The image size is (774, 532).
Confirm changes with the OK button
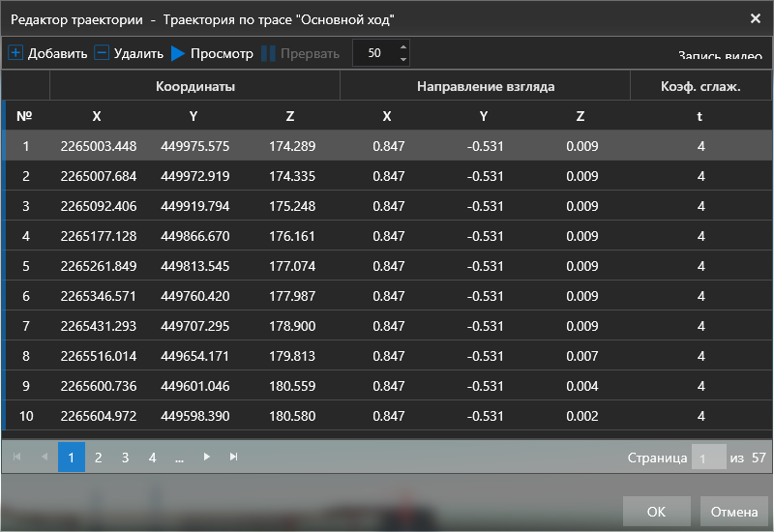coord(656,511)
